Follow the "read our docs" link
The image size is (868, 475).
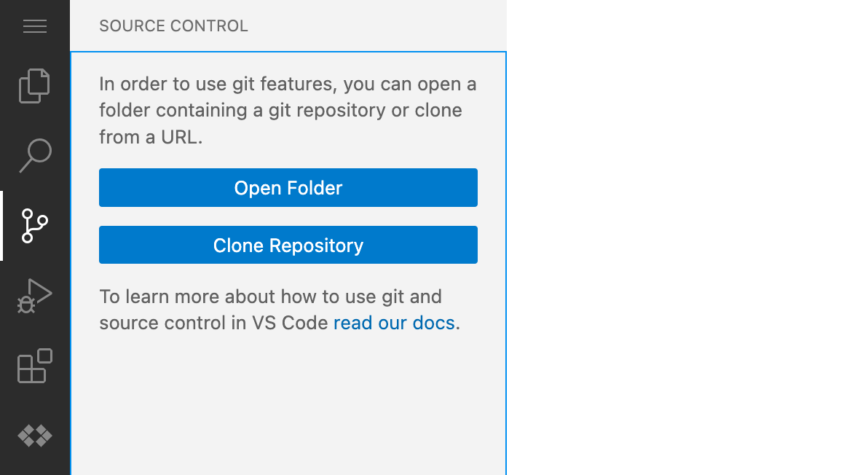click(394, 323)
